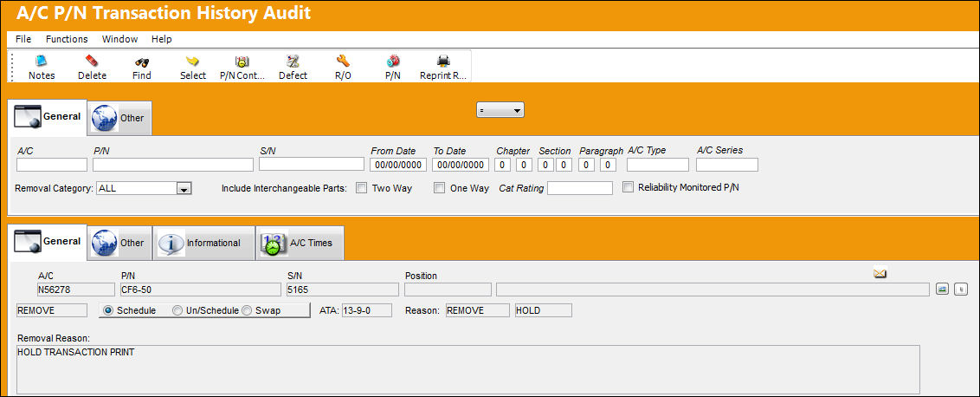The width and height of the screenshot is (980, 397).
Task: Select the Un/Schedule radio button
Action: pos(177,310)
